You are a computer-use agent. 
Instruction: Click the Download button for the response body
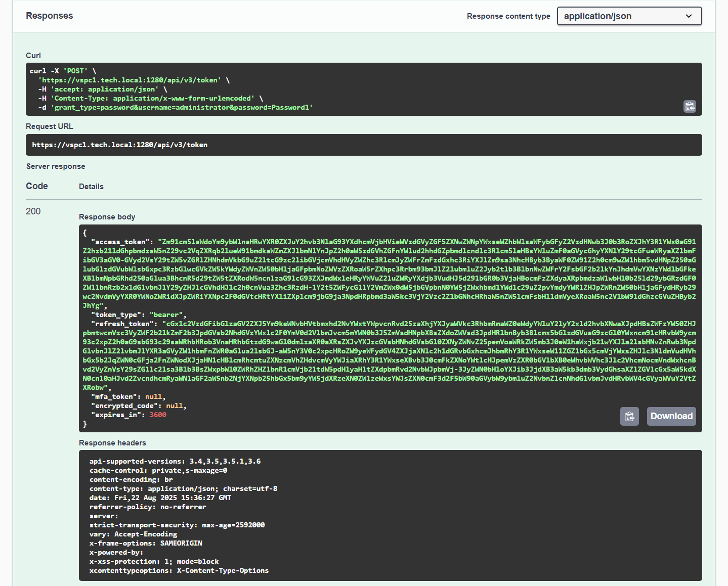(x=671, y=416)
